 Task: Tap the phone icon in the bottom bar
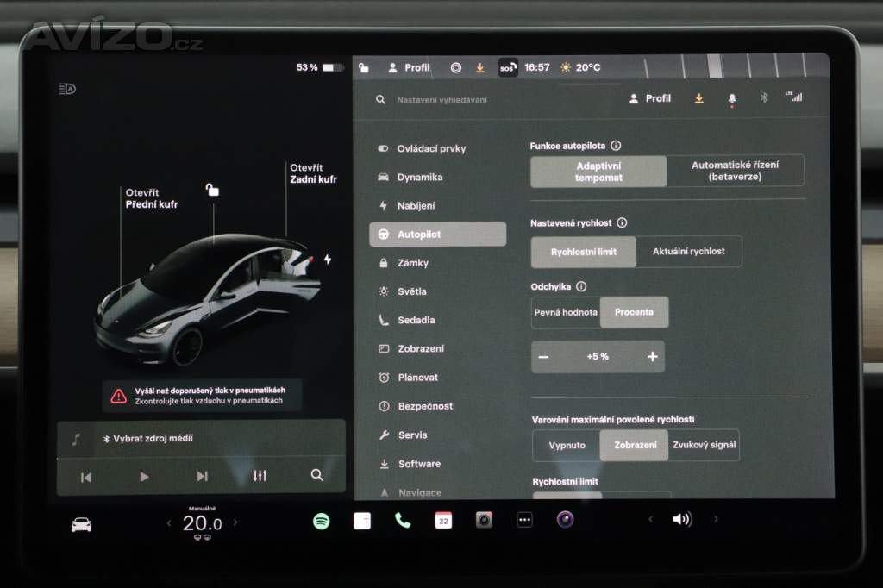(403, 520)
